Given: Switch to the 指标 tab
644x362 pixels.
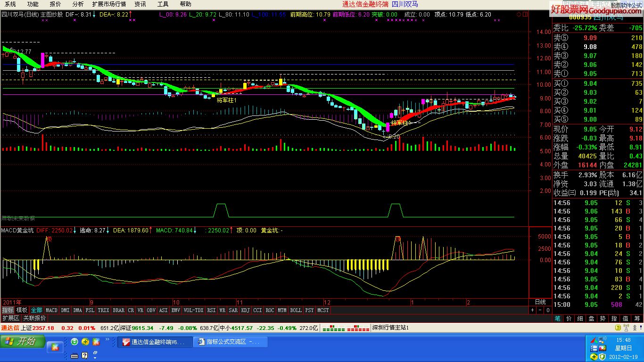Looking at the screenshot, I should (8, 310).
